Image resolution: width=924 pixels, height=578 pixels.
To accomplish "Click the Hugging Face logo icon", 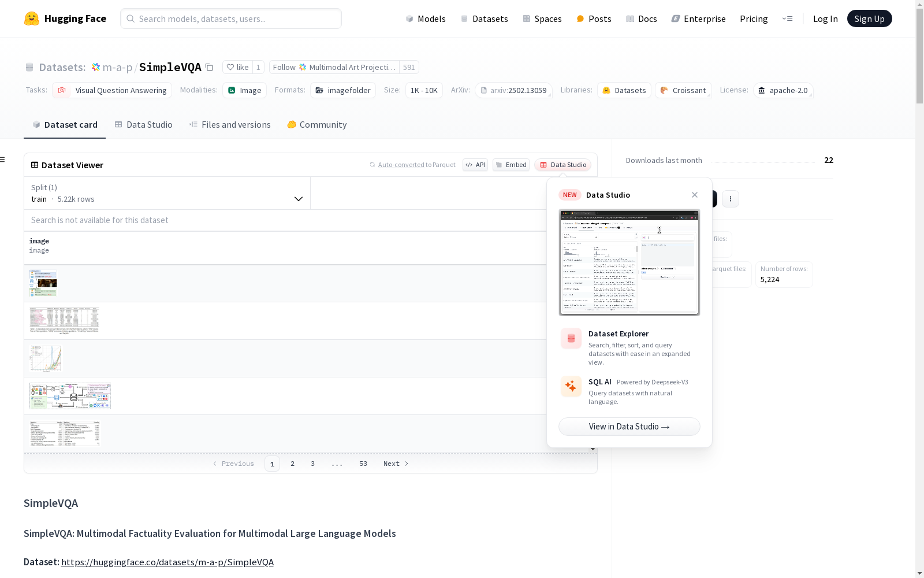I will pyautogui.click(x=32, y=18).
